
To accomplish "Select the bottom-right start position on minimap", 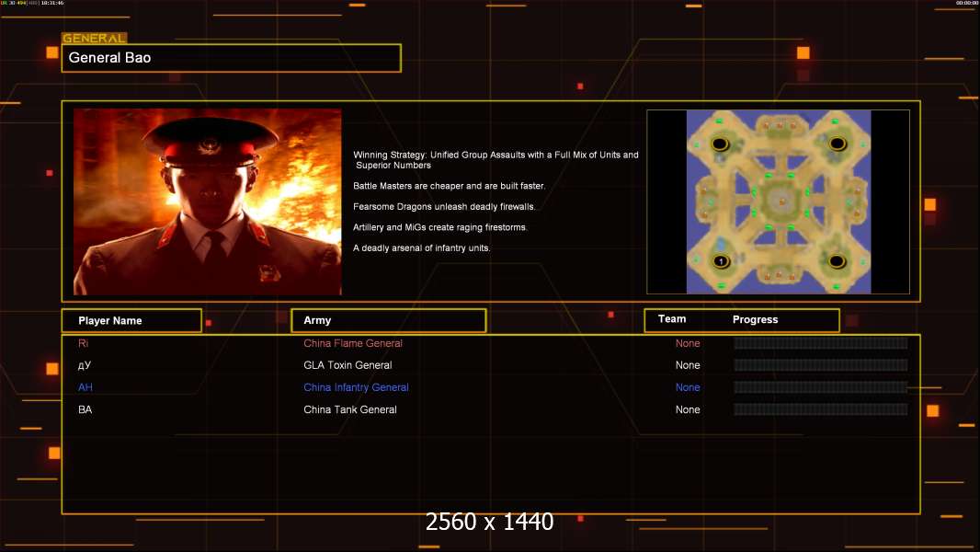I will tap(837, 260).
